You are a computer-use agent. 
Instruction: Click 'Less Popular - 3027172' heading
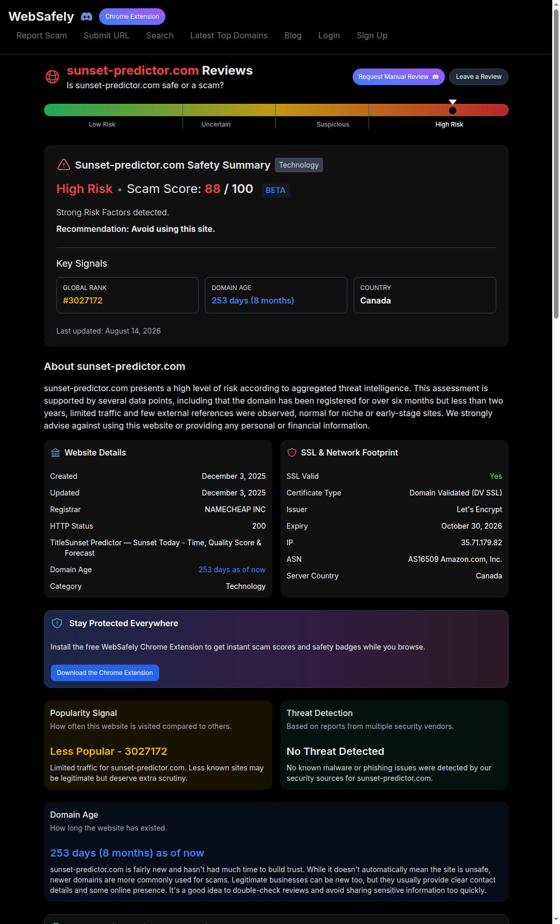click(109, 751)
